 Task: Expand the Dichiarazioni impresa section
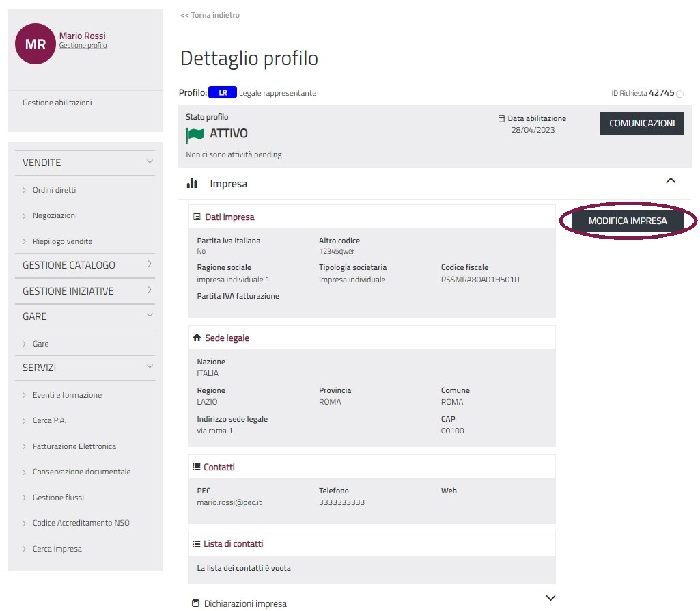[x=551, y=598]
